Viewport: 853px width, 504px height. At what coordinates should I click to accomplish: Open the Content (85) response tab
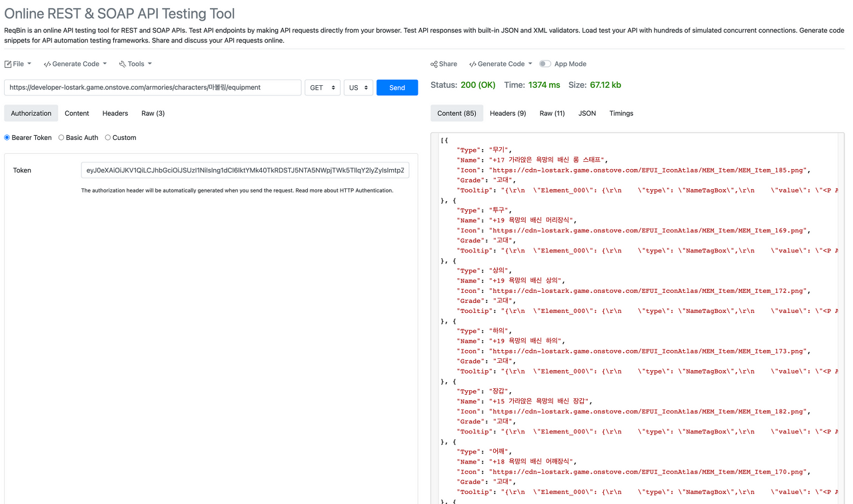(456, 113)
